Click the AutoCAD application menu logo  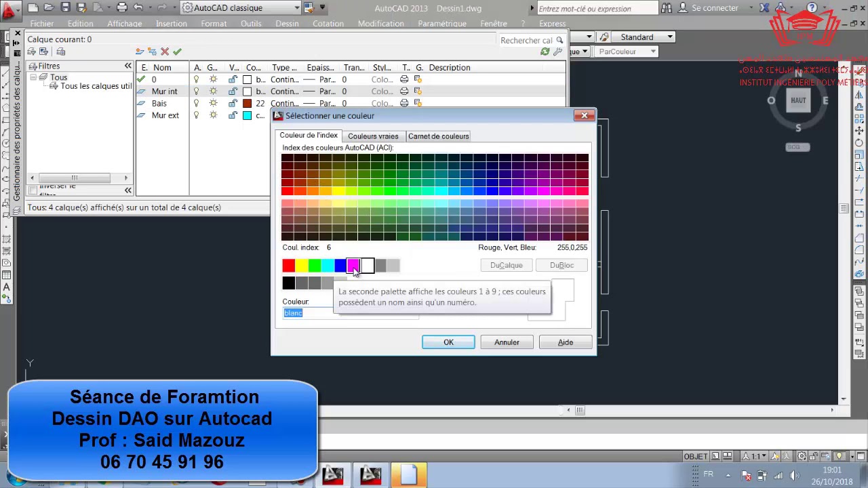pos(11,9)
